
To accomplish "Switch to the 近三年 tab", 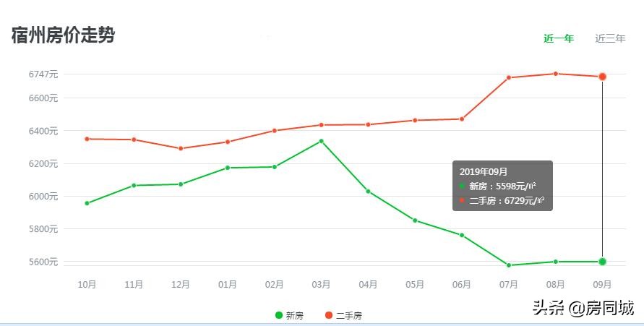I will pyautogui.click(x=610, y=38).
